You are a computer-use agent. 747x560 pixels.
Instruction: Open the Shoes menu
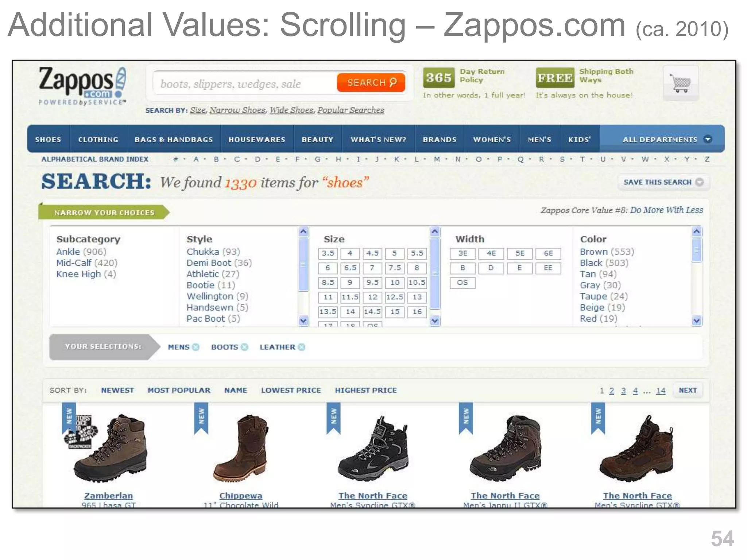click(48, 139)
